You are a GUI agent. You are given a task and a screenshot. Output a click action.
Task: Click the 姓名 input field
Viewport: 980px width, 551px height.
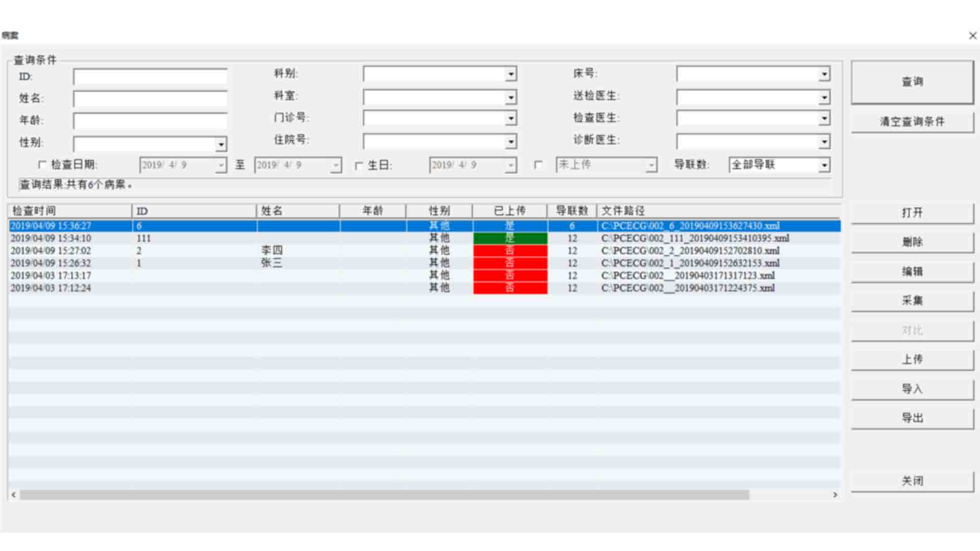[x=150, y=99]
